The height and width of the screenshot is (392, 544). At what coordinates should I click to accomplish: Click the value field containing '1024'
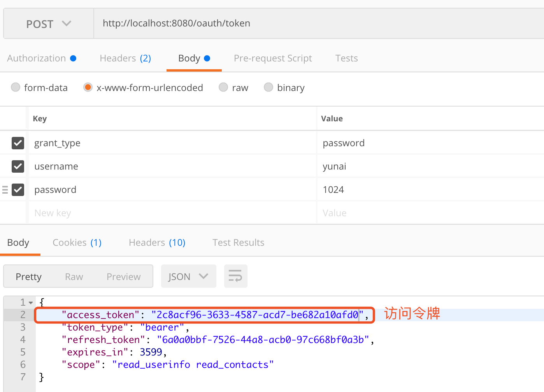(x=431, y=190)
